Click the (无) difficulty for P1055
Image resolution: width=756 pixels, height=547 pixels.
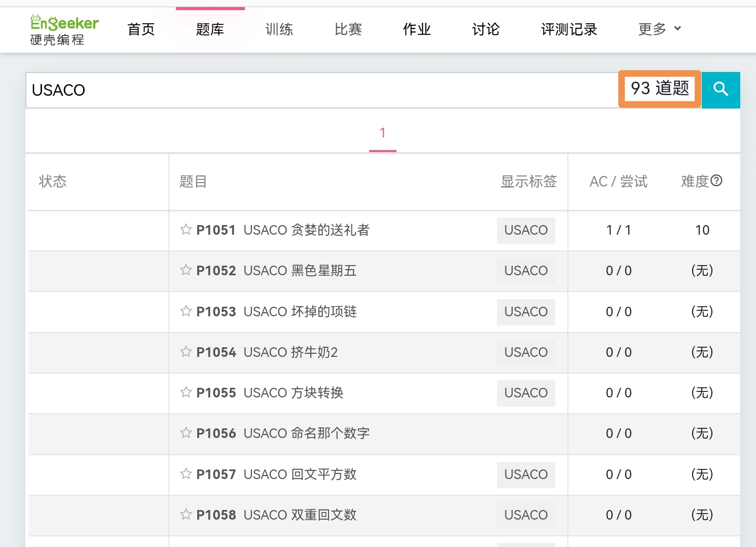pyautogui.click(x=702, y=393)
